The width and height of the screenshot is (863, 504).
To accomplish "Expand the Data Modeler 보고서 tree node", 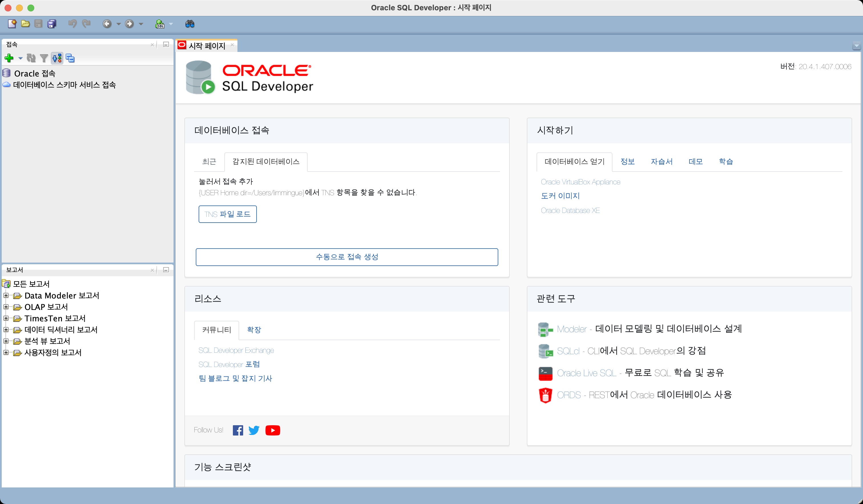I will click(6, 295).
